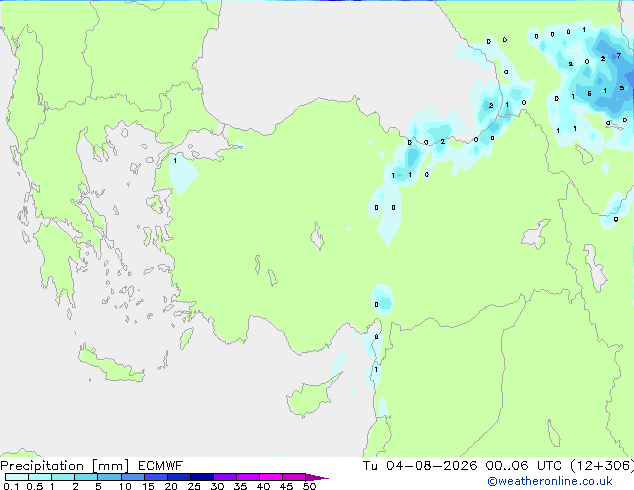
Task: Click the 40–45 mm magenta legend swatch
Action: [x=271, y=477]
